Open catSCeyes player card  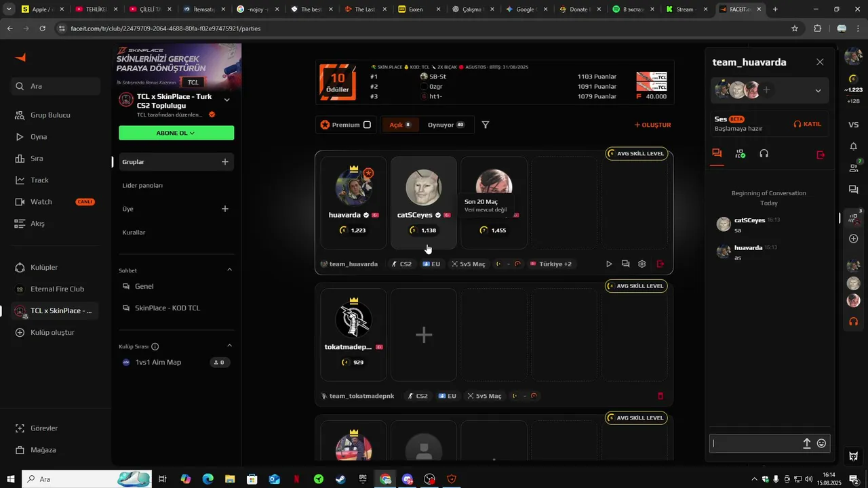coord(424,203)
